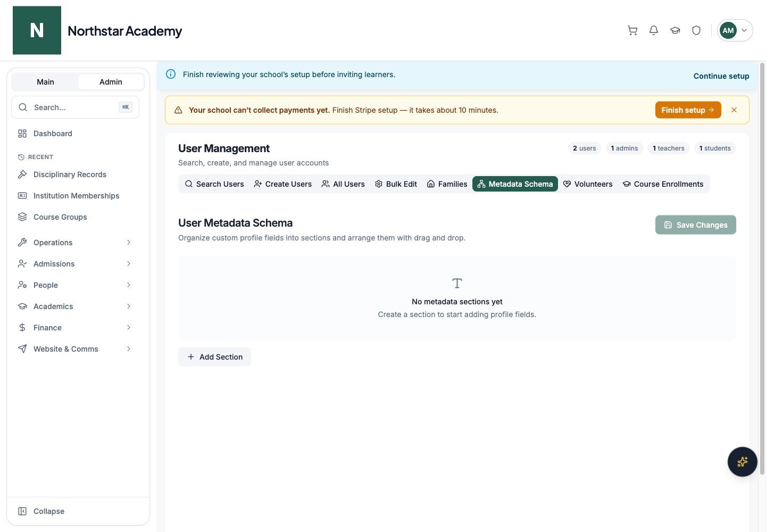Click the Finish setup button
Viewport: 766px width, 532px height.
coord(688,110)
